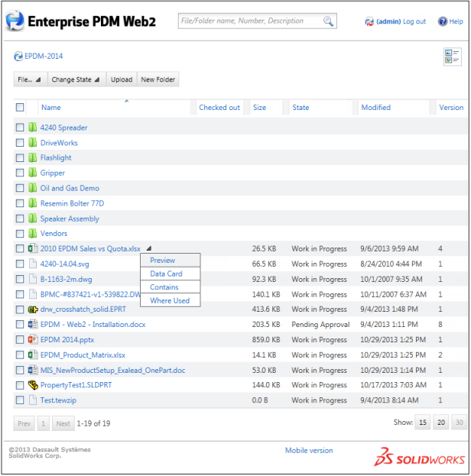Select the checkbox for Test.tewzip
This screenshot has width=471, height=476.
[x=20, y=400]
